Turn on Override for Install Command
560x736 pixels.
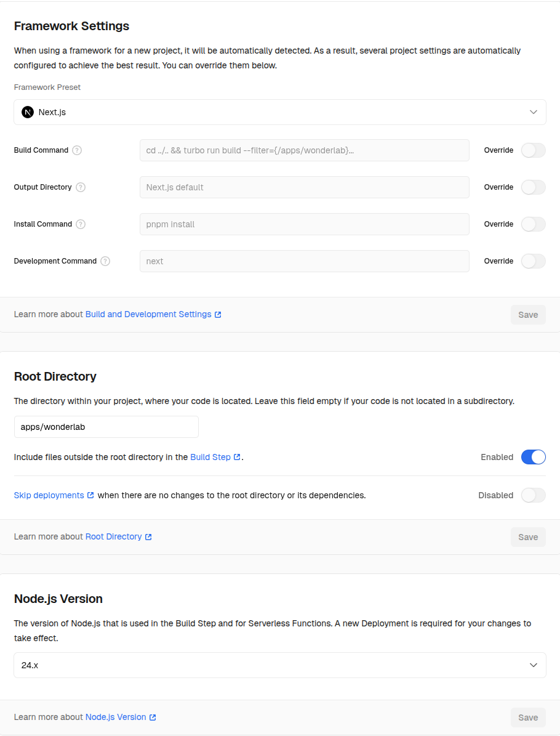coord(533,224)
